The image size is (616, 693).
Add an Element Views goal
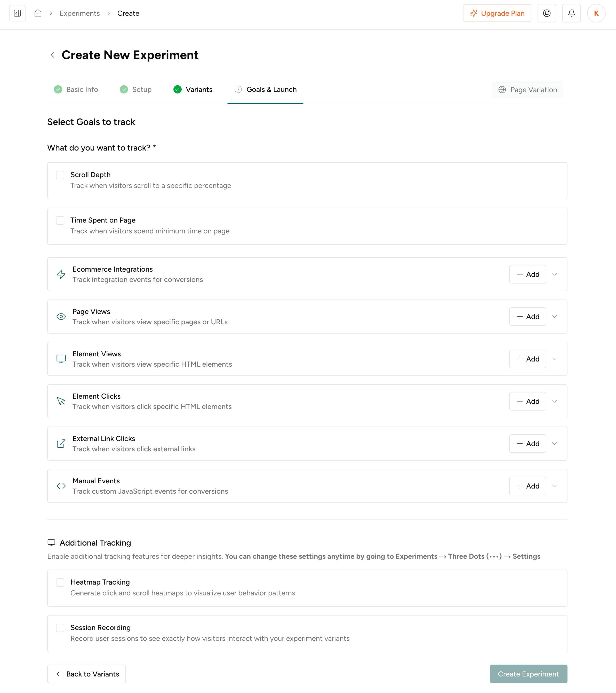pyautogui.click(x=527, y=359)
